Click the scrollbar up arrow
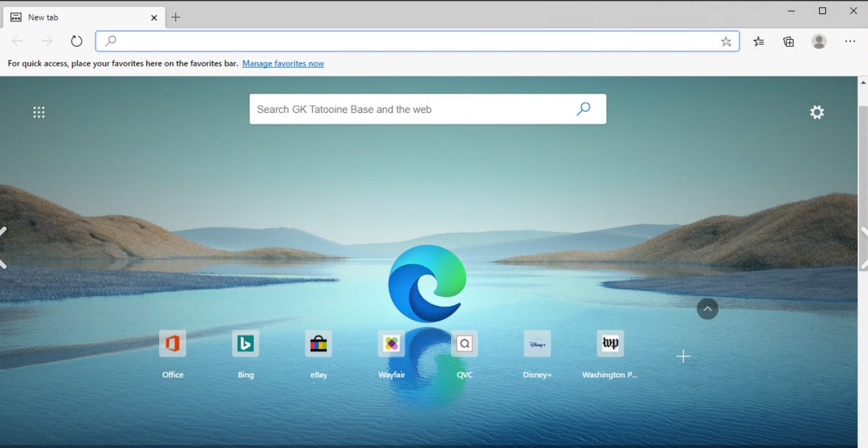Screen dimensions: 868x448 [863, 83]
